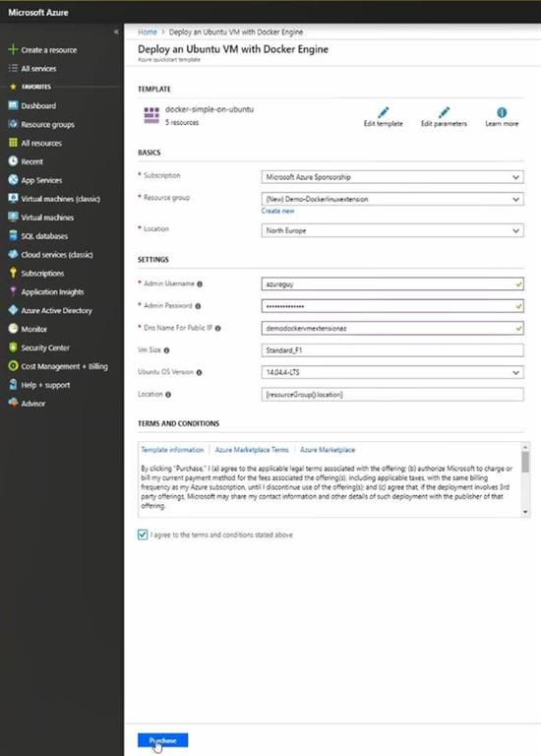
Task: Show info tooltip for Ubuntu OS Version
Action: tap(199, 373)
